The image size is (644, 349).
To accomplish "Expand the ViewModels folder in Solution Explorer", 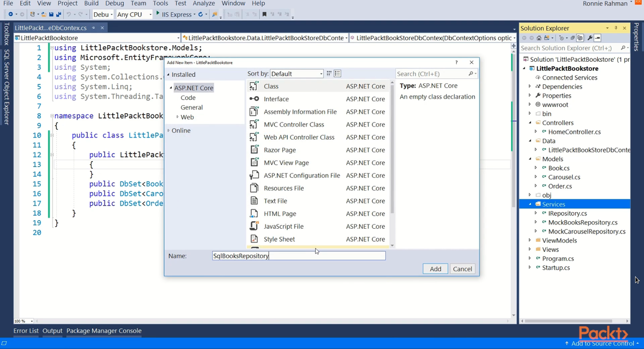I will point(530,241).
